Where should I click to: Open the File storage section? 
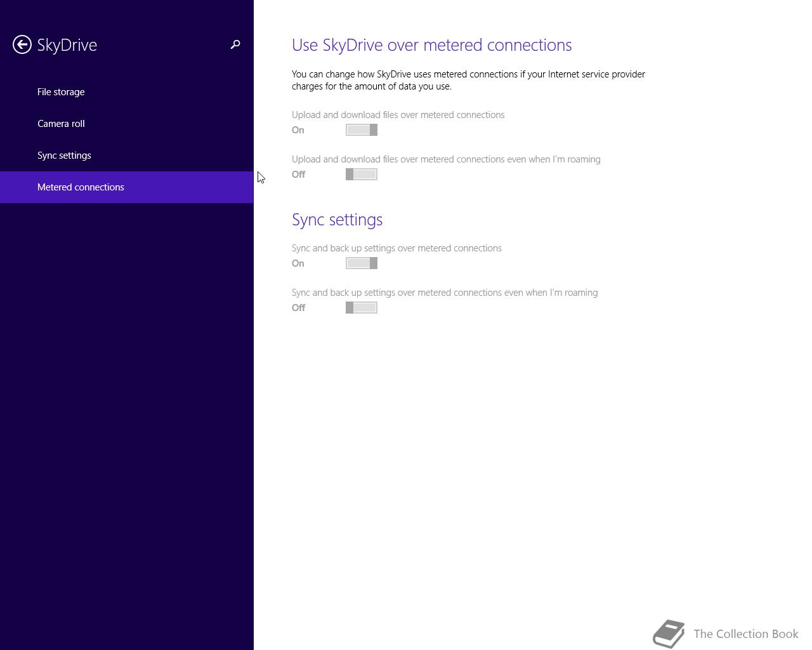click(x=126, y=92)
